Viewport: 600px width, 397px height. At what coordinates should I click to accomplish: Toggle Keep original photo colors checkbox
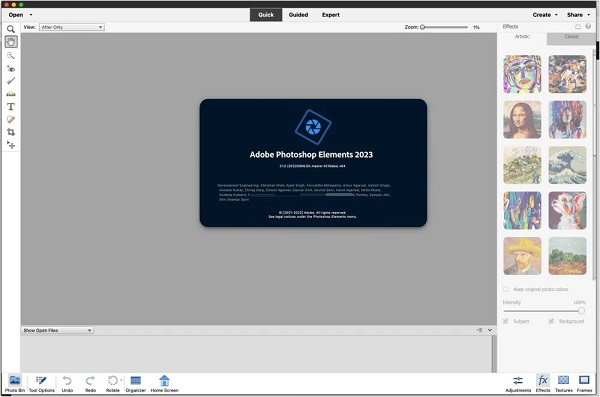click(x=505, y=289)
